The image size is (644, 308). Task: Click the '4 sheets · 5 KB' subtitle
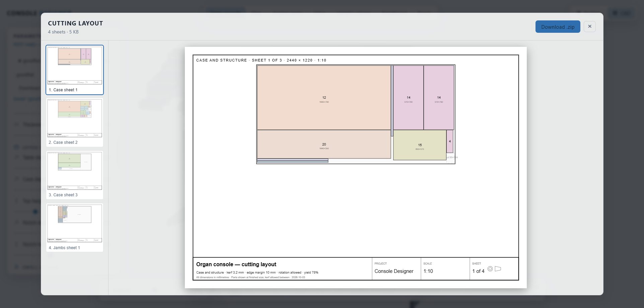tap(63, 32)
